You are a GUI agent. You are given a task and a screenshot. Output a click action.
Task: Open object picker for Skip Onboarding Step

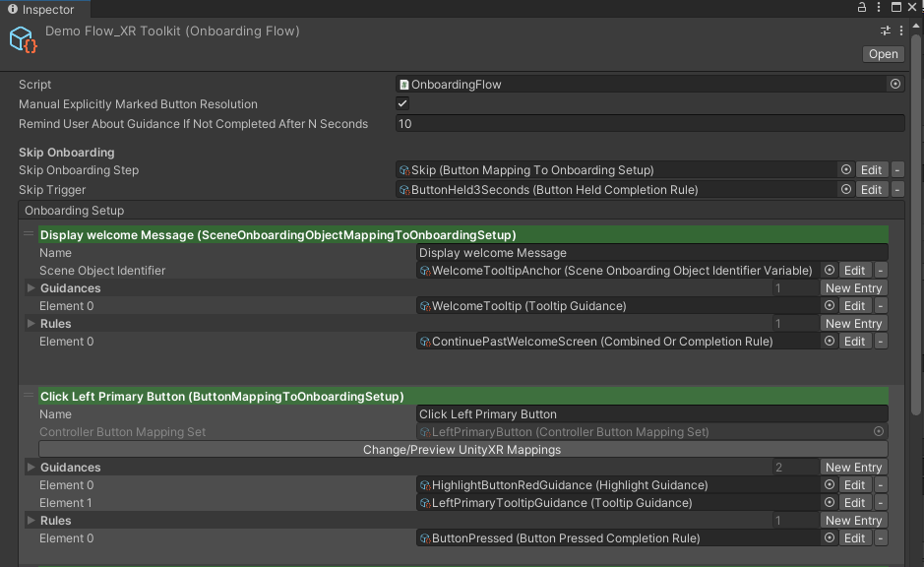(846, 169)
